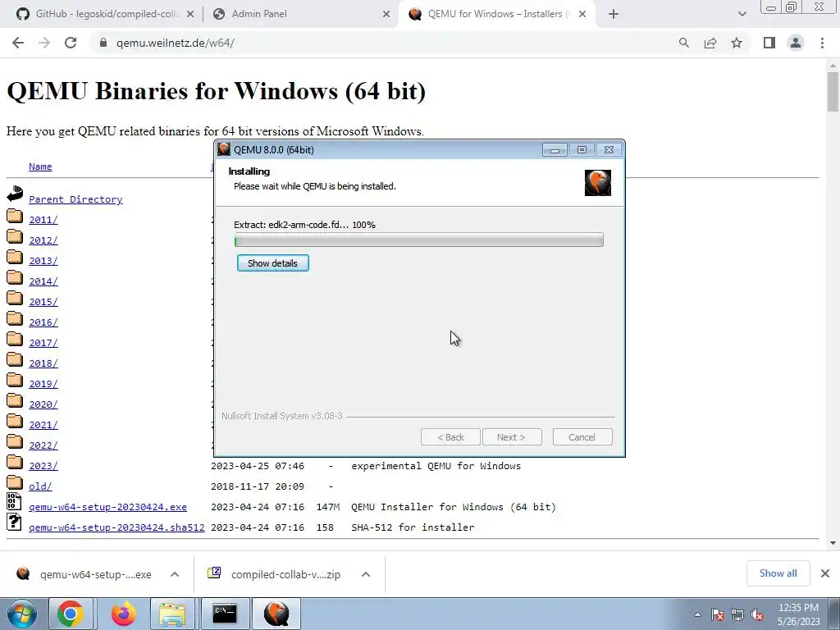Screen dimensions: 840x630
Task: Click the muted volume tray icon
Action: point(757,615)
